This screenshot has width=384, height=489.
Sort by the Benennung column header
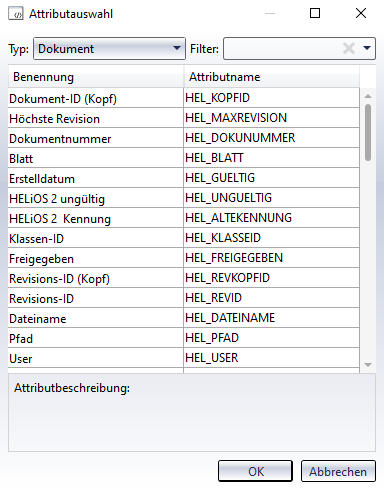coord(96,77)
